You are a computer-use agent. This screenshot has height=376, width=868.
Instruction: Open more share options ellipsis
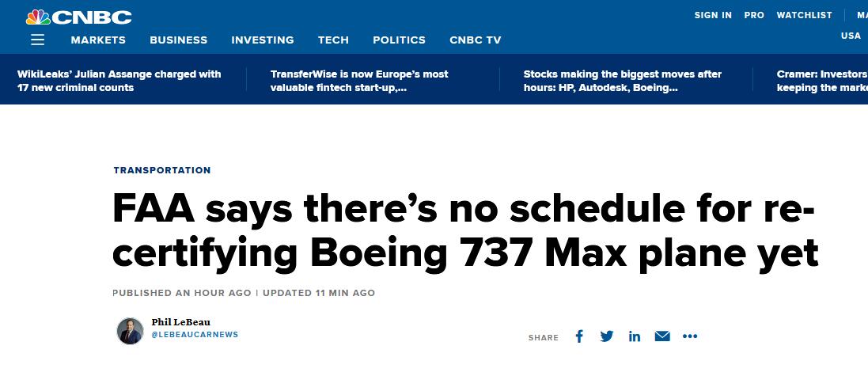690,336
